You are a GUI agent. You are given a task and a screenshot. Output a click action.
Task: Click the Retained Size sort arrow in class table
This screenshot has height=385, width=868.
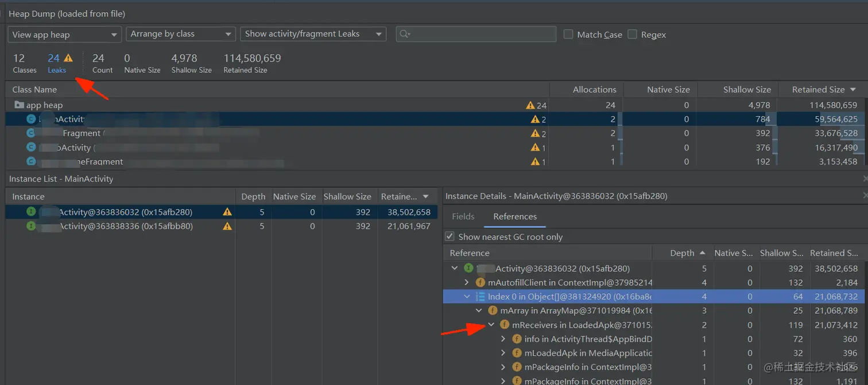[853, 90]
